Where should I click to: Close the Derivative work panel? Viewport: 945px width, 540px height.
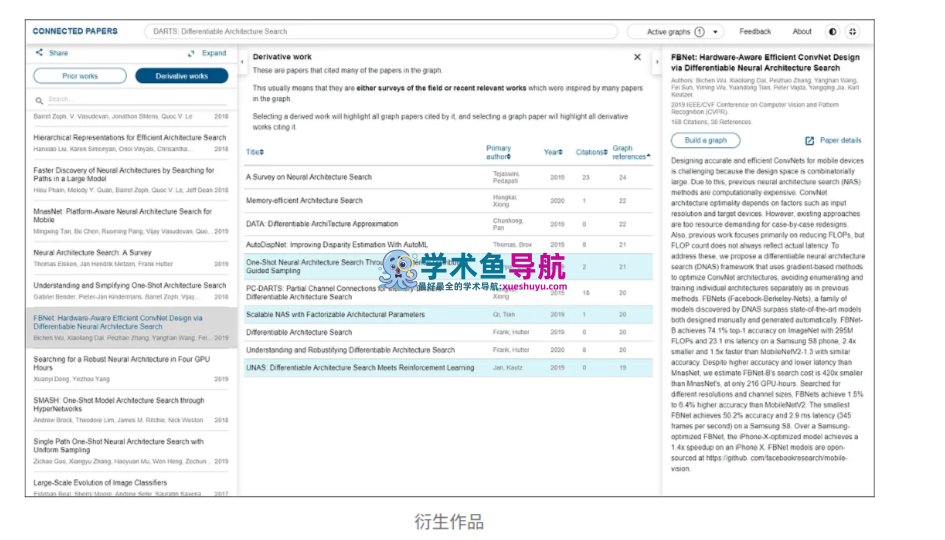click(638, 58)
